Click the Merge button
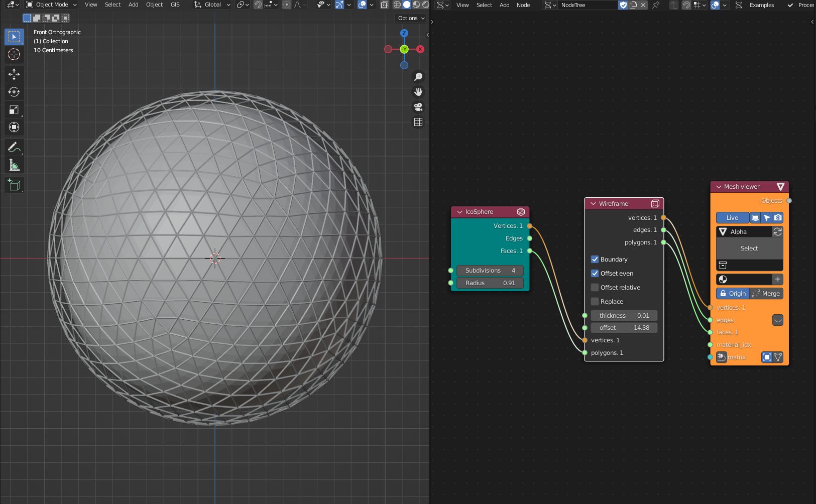The width and height of the screenshot is (816, 504). pos(767,294)
